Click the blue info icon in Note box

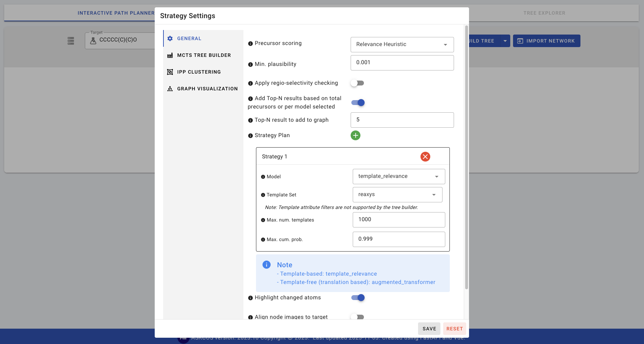[266, 264]
